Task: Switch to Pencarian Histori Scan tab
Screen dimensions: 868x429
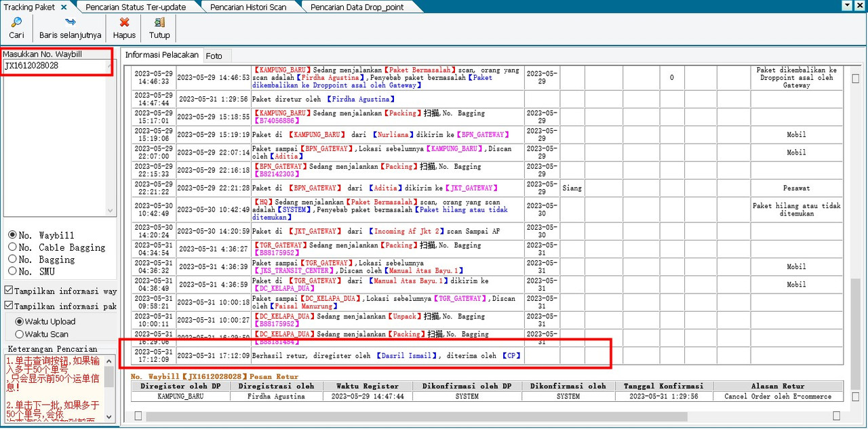Action: click(248, 7)
